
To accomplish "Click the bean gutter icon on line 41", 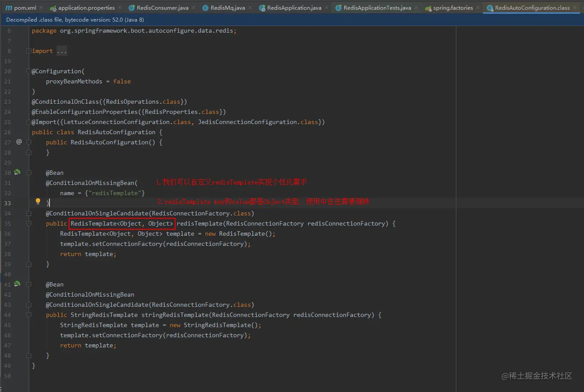I will (x=17, y=284).
